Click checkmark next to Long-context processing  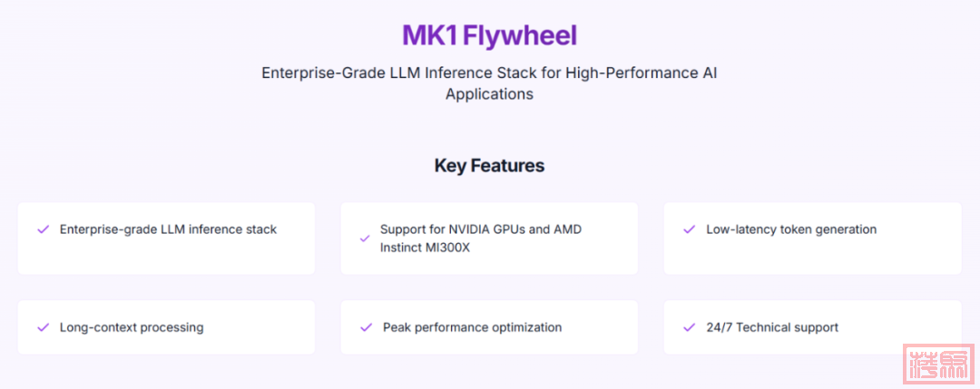click(x=43, y=327)
